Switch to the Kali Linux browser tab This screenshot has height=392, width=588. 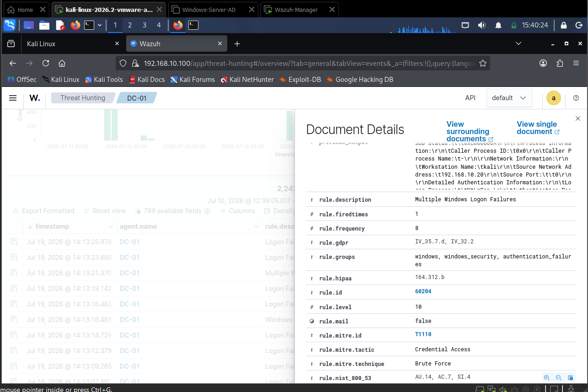[72, 44]
